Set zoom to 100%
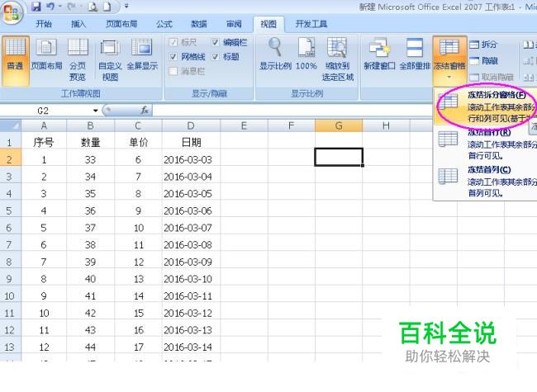Screen dimensions: 537x392 pos(307,54)
